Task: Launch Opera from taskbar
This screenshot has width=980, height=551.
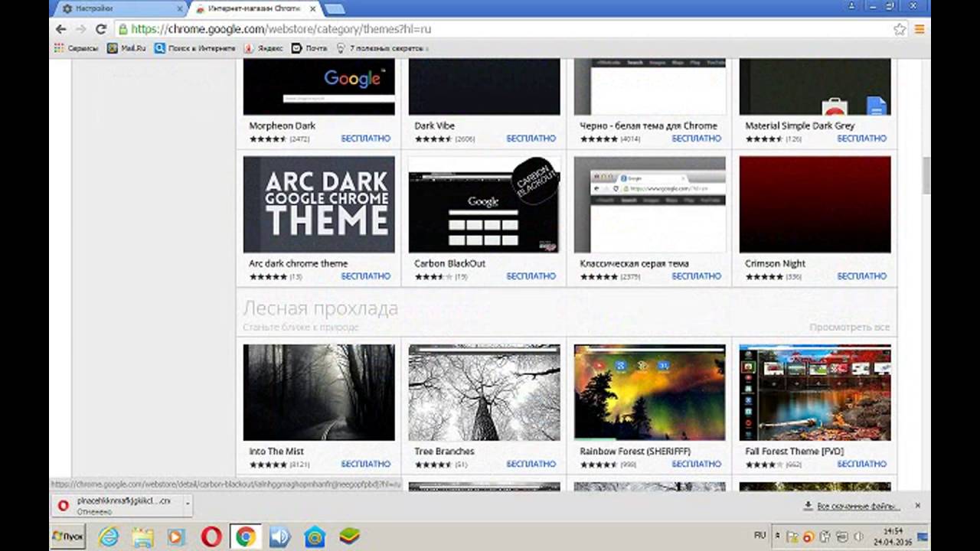Action: [211, 536]
